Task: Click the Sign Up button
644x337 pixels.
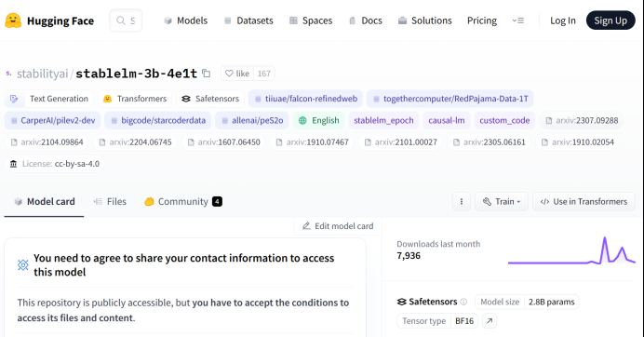Action: click(610, 20)
